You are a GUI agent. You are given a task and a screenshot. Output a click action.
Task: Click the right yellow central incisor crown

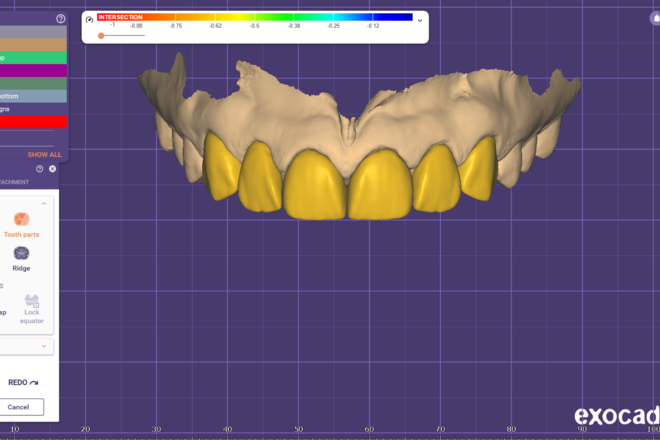pyautogui.click(x=381, y=185)
